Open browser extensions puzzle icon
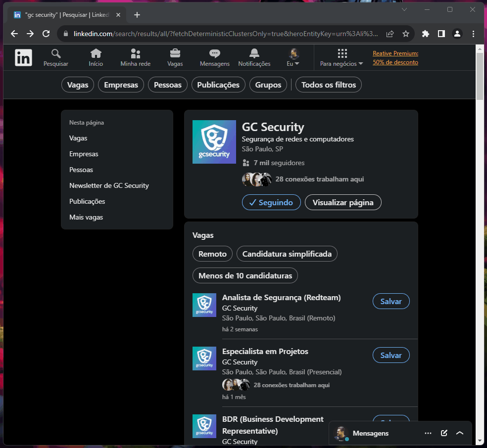The image size is (487, 448). tap(426, 34)
